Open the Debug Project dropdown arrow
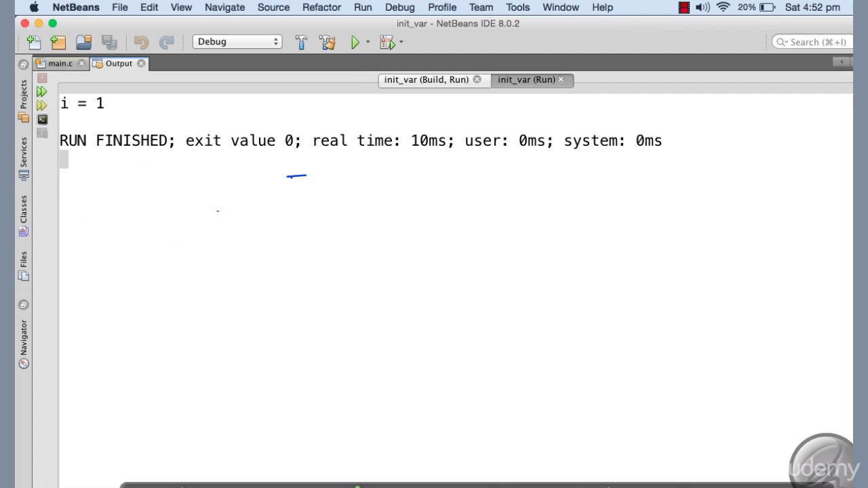 point(401,42)
